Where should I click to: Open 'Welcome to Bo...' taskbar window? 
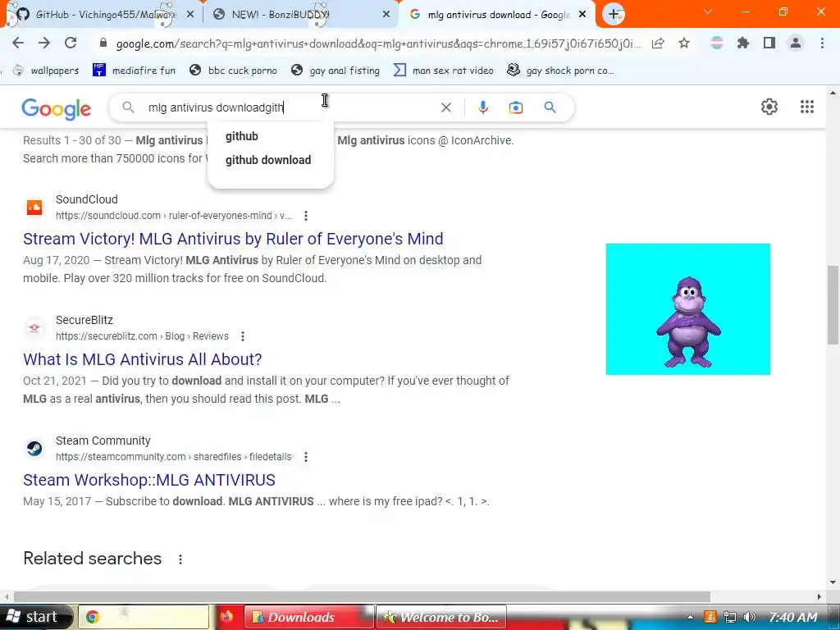click(441, 617)
